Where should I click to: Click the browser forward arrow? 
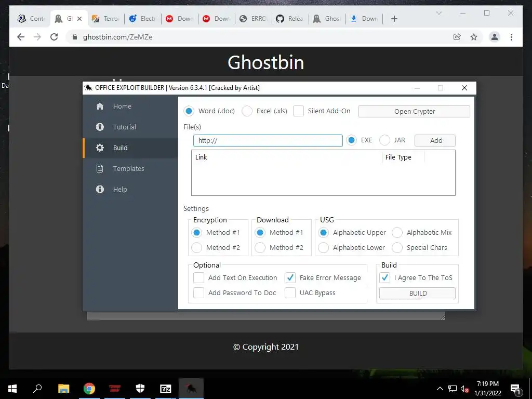coord(37,37)
